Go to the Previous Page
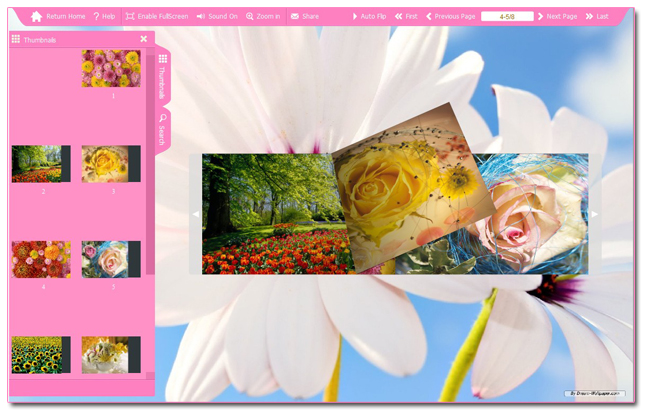 tap(451, 17)
